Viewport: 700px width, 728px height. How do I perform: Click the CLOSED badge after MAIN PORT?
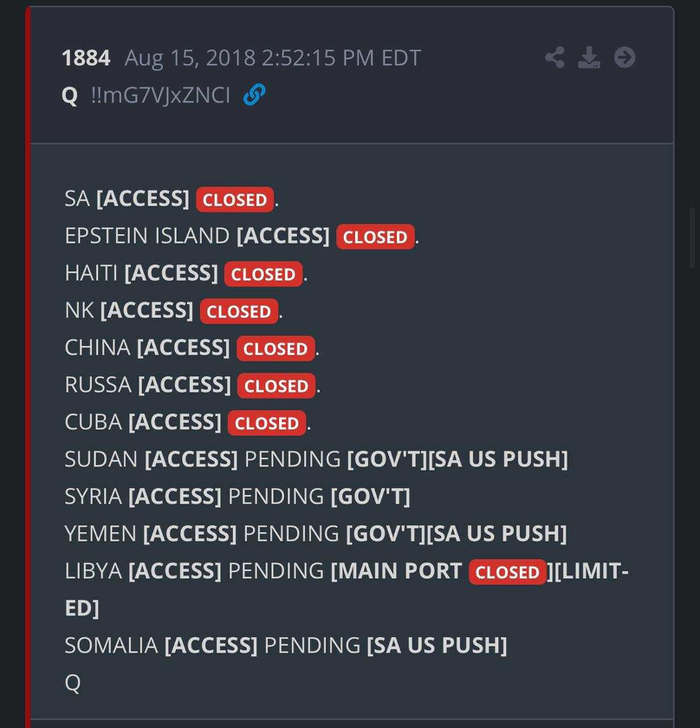coord(507,572)
